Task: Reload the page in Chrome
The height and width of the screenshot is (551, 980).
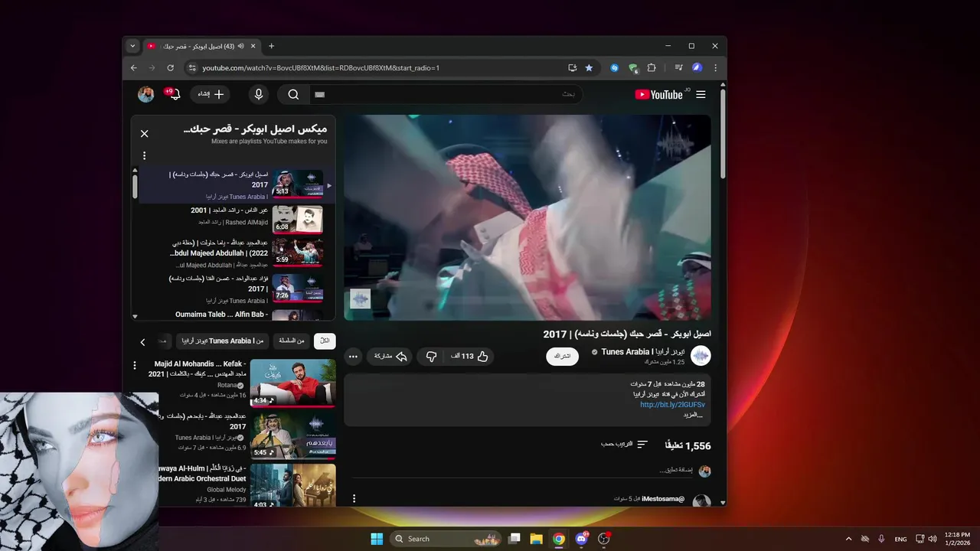Action: [x=170, y=67]
